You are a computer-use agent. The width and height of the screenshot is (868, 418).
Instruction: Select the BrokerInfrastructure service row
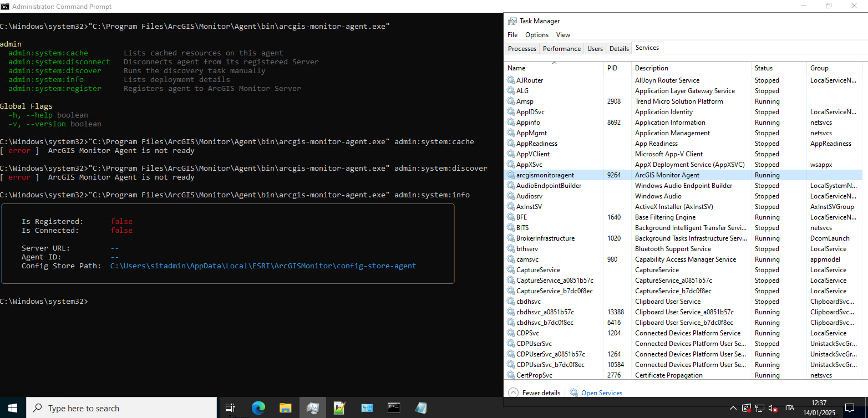tap(683, 238)
